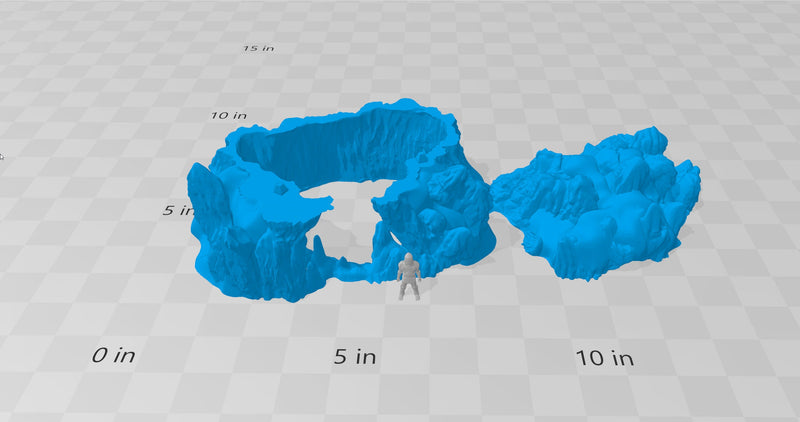Click the "10 in" depth axis label above cave
The image size is (800, 422).
coord(229,115)
